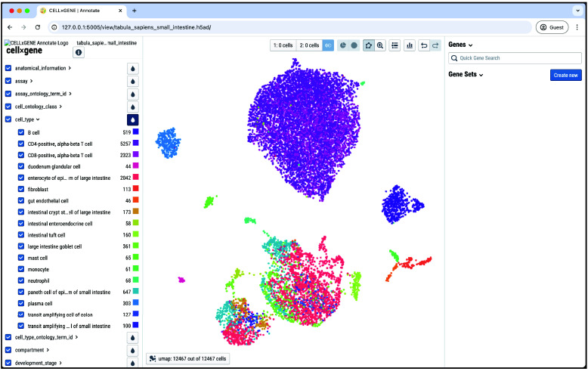The image size is (588, 387).
Task: Click the redo arrow in toolbar
Action: 435,45
